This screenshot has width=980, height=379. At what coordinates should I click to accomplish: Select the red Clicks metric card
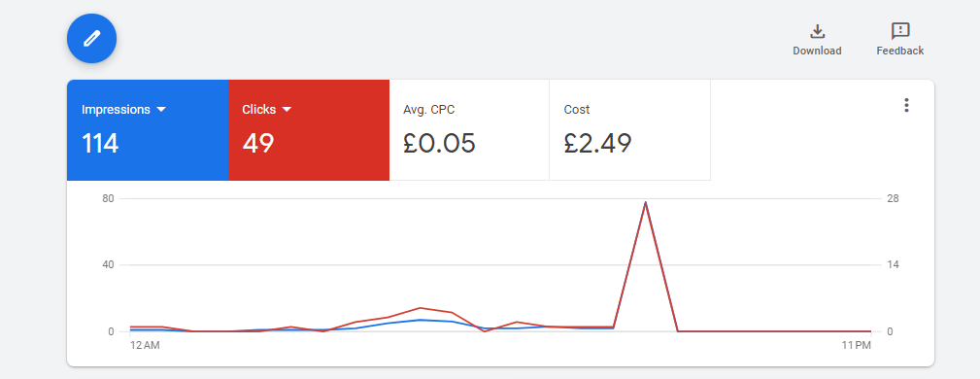pyautogui.click(x=309, y=130)
